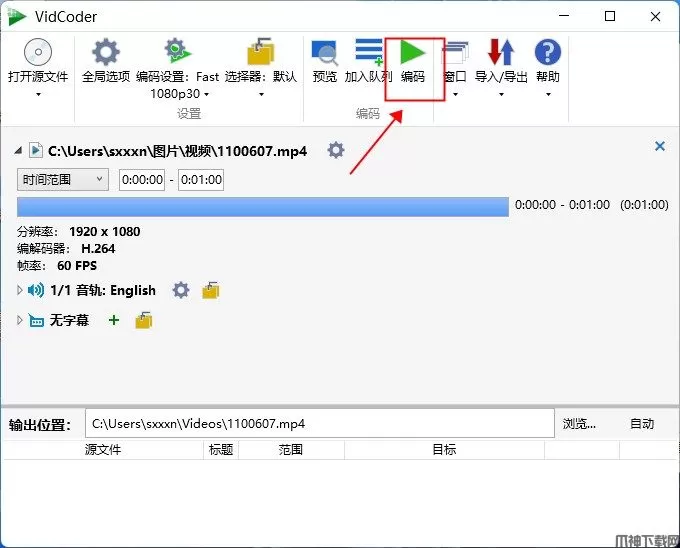Open Global Options (全局选项) gear
The width and height of the screenshot is (680, 548).
click(106, 52)
